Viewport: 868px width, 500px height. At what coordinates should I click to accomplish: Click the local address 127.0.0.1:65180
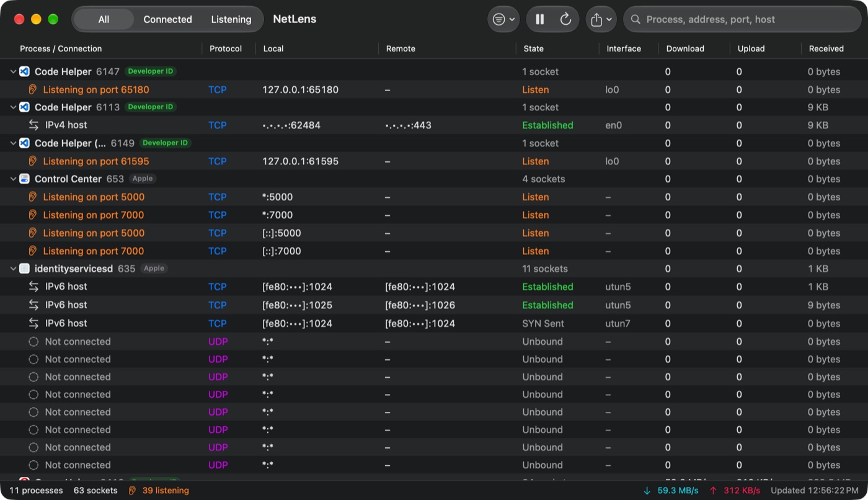pos(300,89)
